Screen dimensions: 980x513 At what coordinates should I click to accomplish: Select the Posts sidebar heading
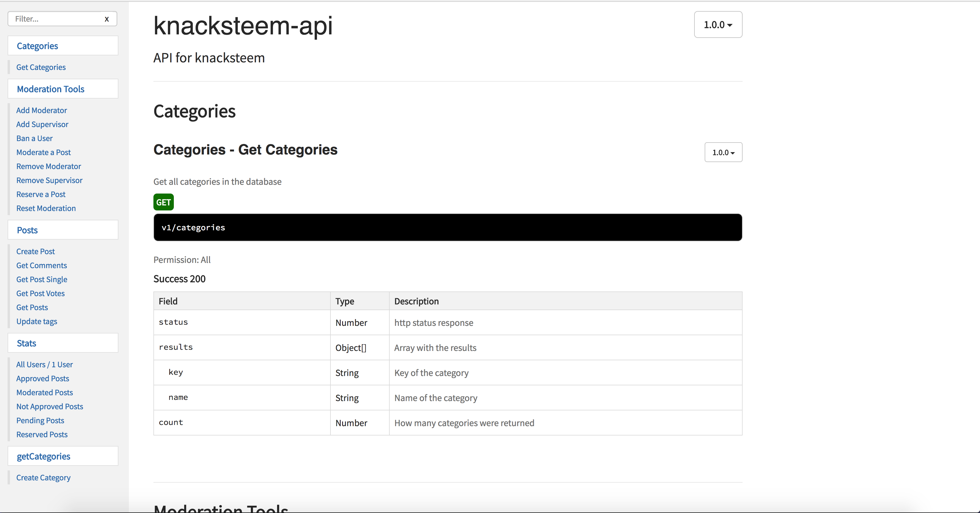(27, 230)
